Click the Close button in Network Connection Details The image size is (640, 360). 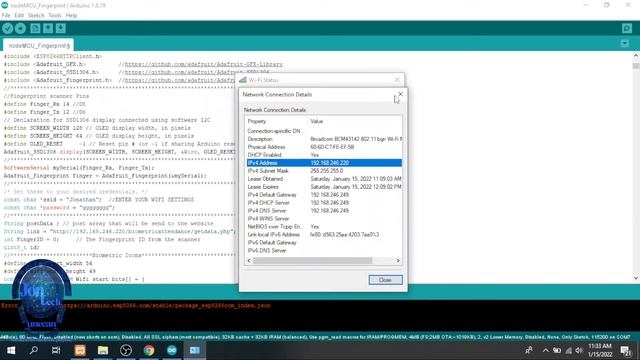(385, 280)
